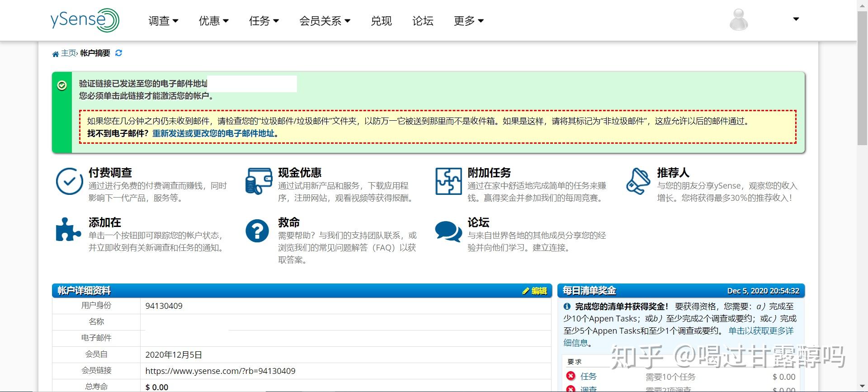Screen dimensions: 868x392
Task: Open the 推荐人 heading
Action: tap(673, 173)
